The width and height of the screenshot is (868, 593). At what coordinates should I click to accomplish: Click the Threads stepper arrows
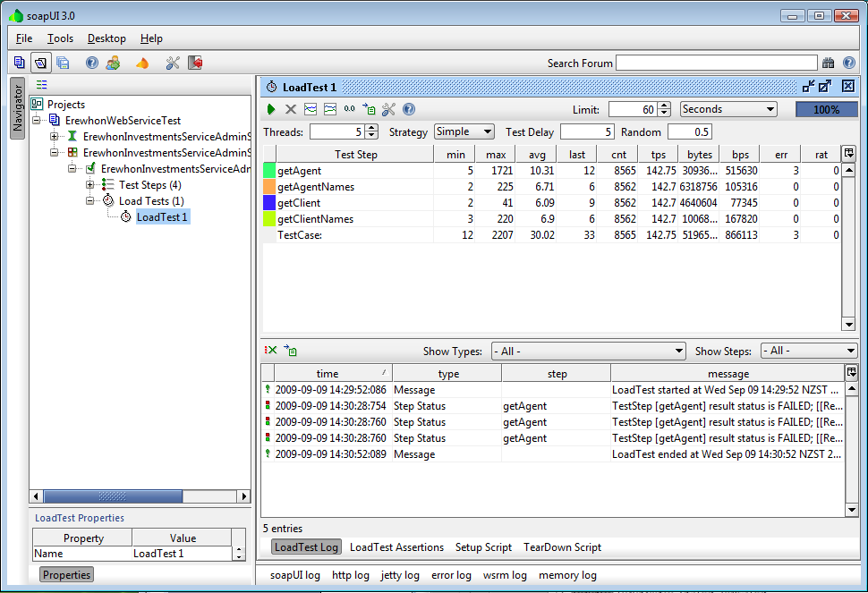372,131
